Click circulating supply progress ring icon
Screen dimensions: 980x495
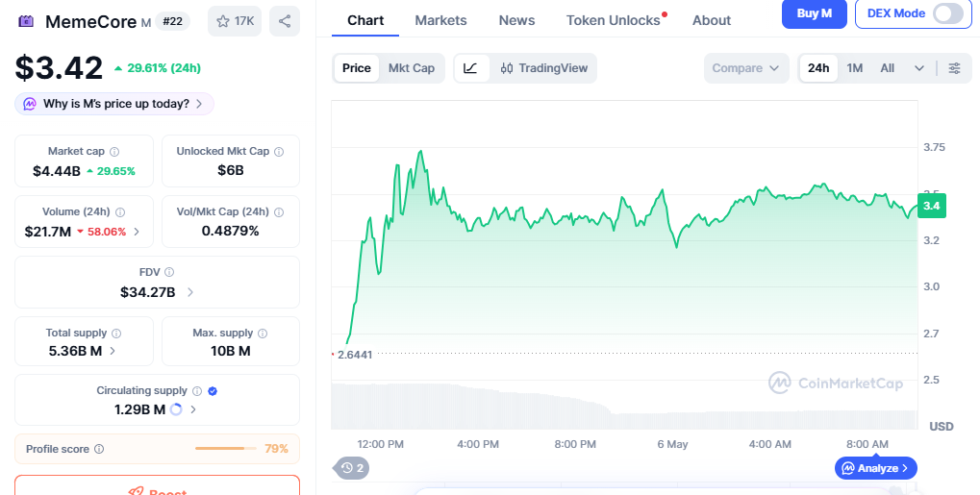[x=176, y=409]
